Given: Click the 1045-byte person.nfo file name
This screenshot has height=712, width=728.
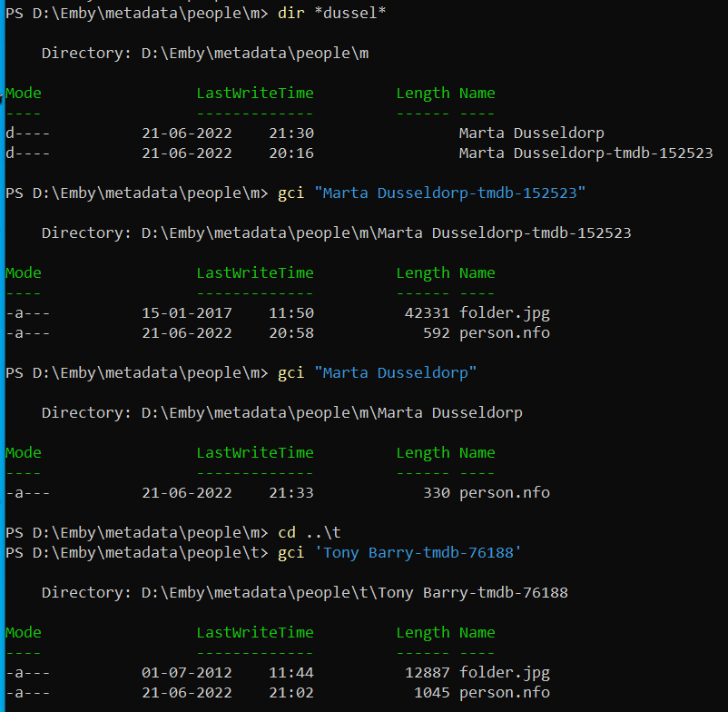Looking at the screenshot, I should [504, 692].
